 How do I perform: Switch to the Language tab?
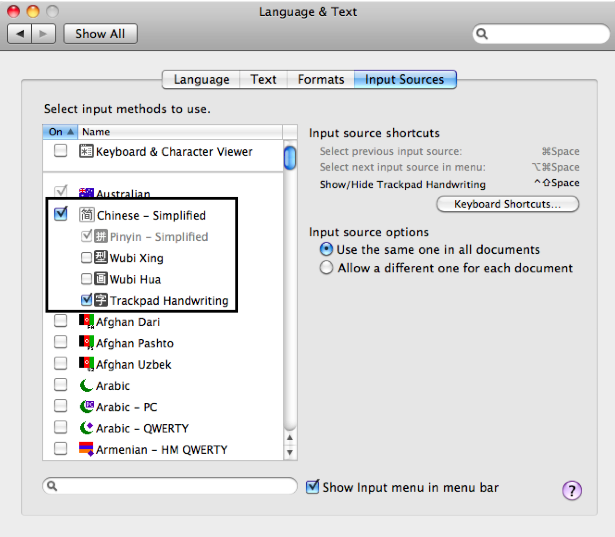point(201,80)
